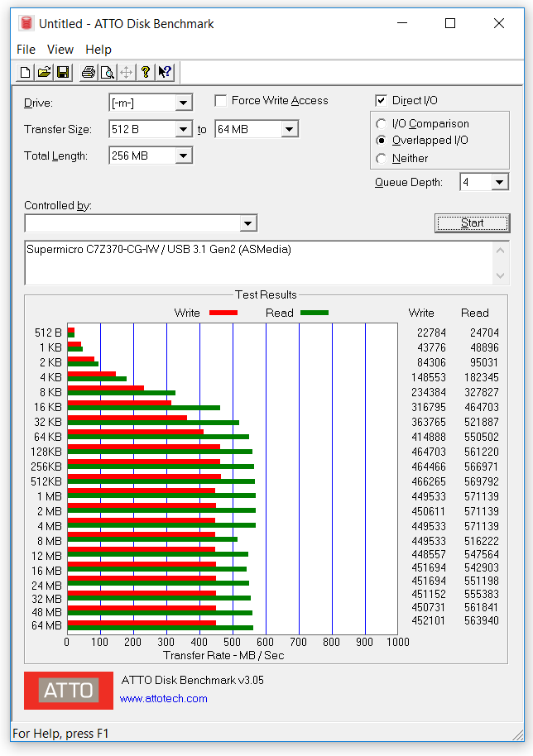Click the 48 MB write value 450731
This screenshot has width=533, height=756.
tap(429, 607)
